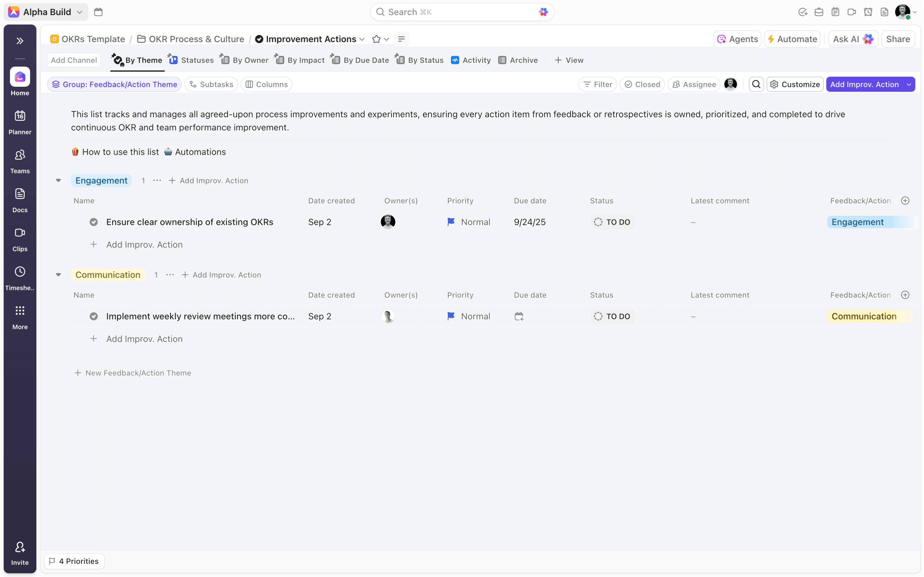Set due date via calendar icon on Communication task
This screenshot has height=577, width=924.
[x=519, y=316]
